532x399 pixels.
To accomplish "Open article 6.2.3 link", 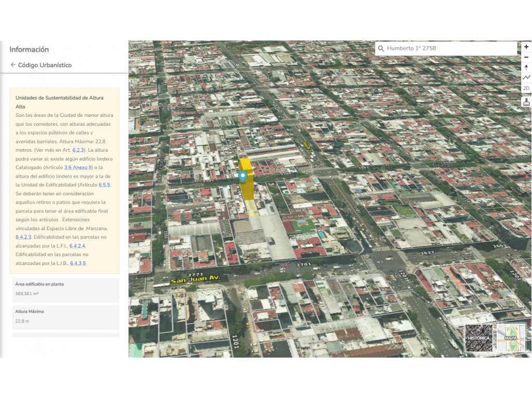I will click(x=78, y=150).
